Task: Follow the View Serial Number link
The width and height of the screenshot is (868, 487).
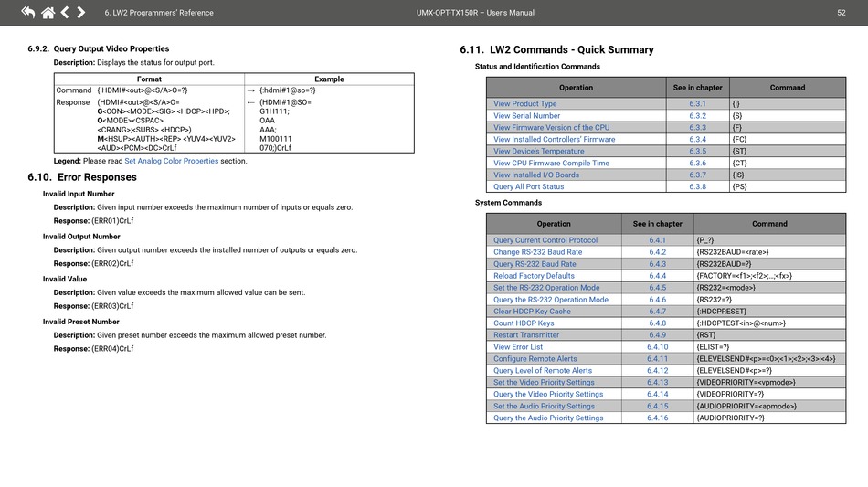Action: pyautogui.click(x=526, y=116)
